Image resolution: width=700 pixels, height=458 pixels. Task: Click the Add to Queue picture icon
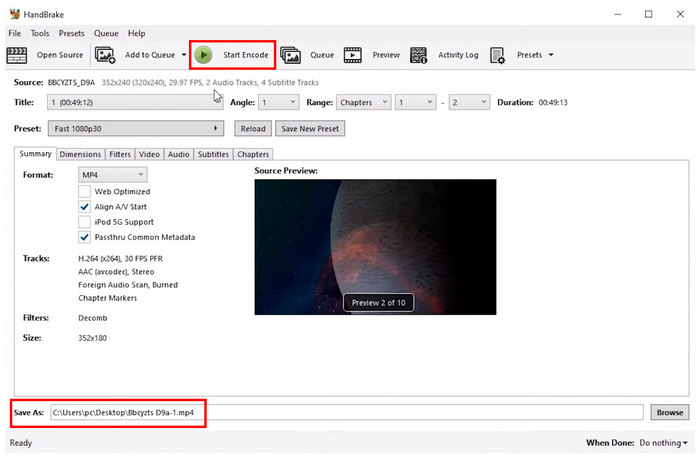click(x=105, y=55)
